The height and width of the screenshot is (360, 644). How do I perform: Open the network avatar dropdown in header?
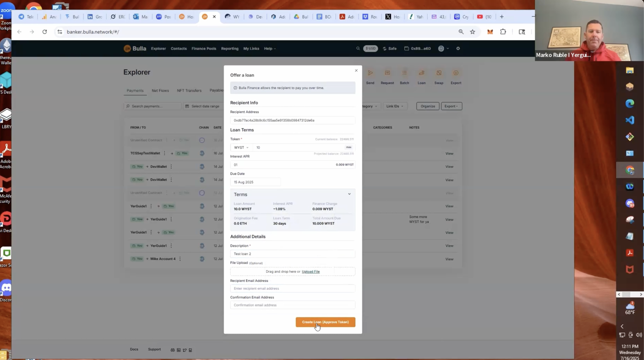(444, 49)
